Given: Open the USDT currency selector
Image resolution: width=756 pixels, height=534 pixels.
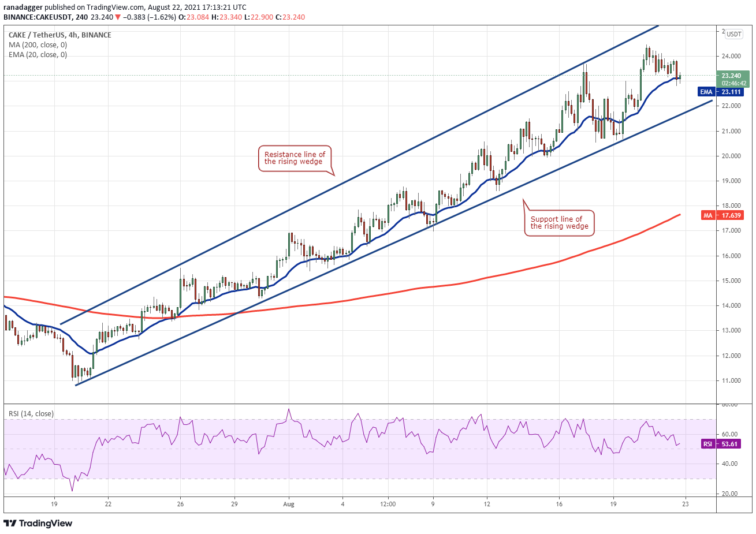Looking at the screenshot, I should coord(734,34).
